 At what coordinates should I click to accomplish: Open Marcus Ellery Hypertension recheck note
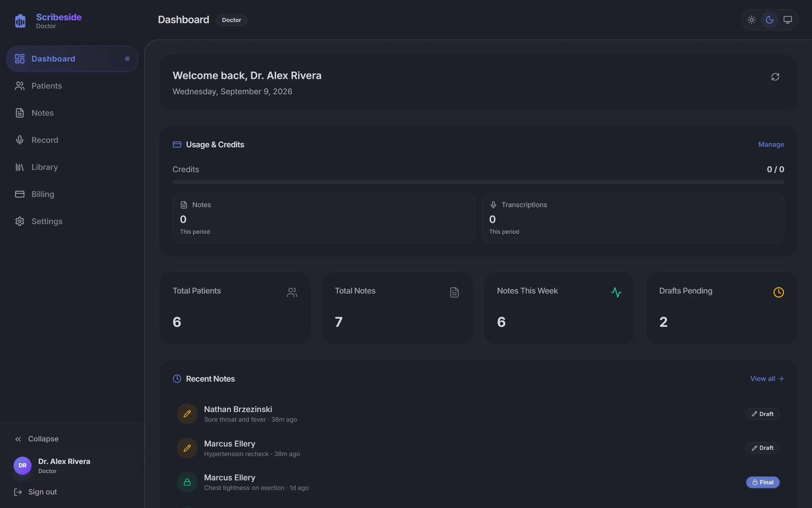(478, 448)
